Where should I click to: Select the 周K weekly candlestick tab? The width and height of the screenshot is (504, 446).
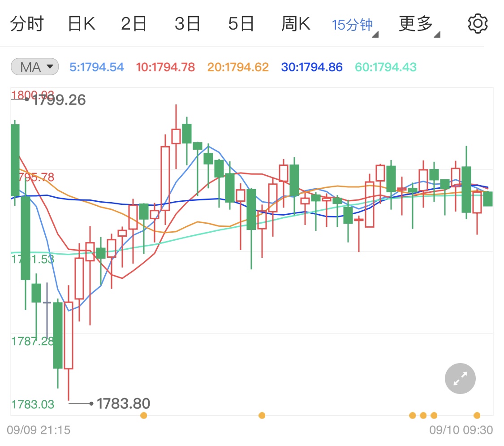296,23
